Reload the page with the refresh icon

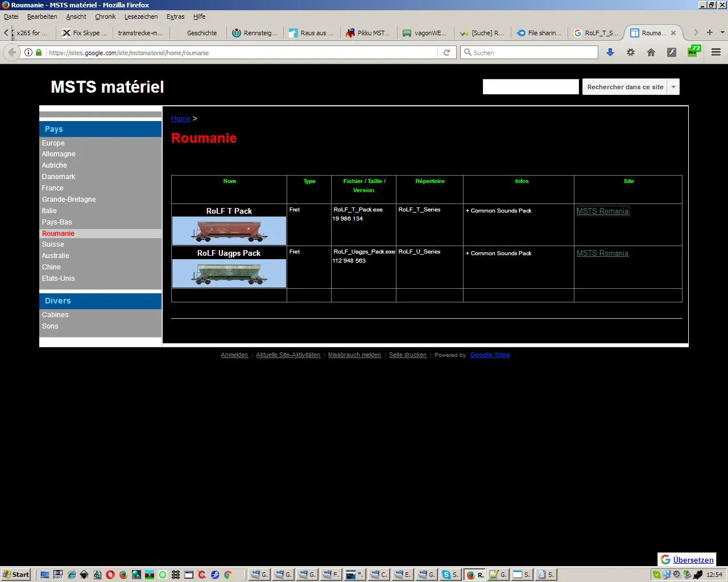coord(446,52)
